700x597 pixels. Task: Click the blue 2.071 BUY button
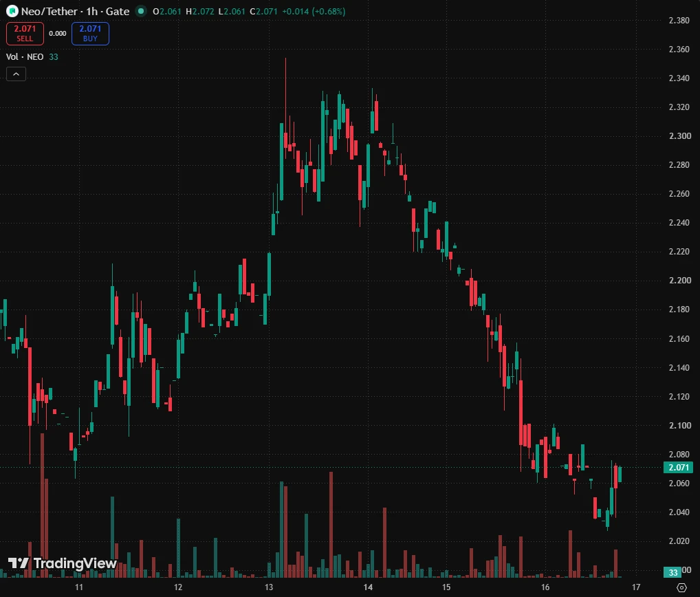pos(90,34)
